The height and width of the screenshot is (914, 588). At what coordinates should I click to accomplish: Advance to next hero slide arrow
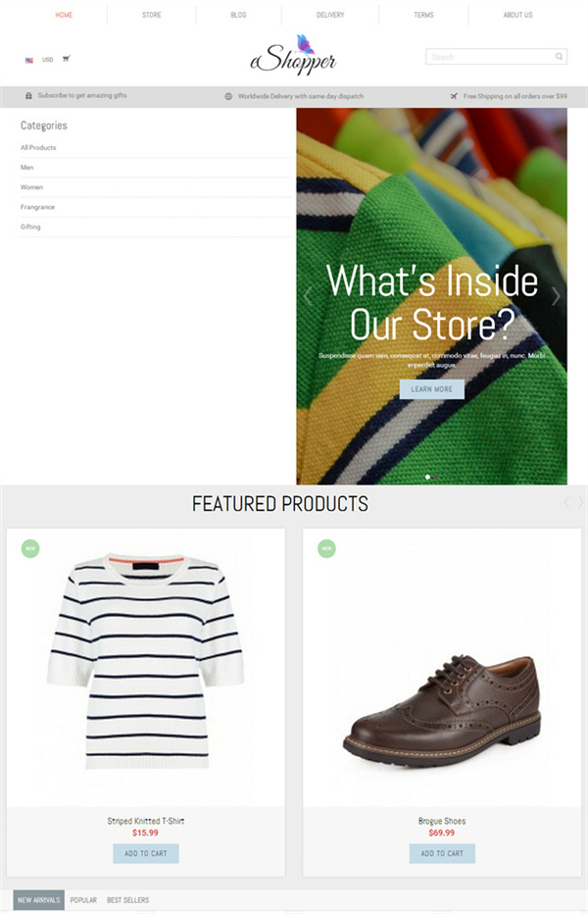(x=556, y=296)
